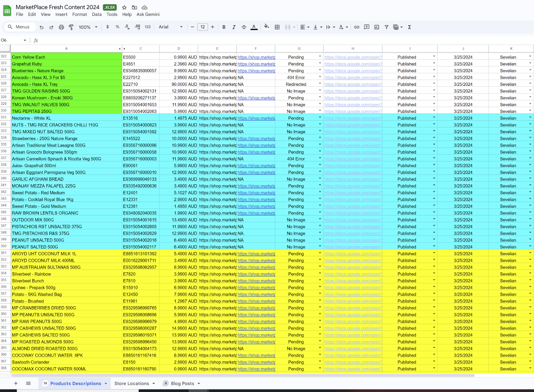
Task: Select cell 'Avocado - Hass XL Tray'
Action: [x=66, y=84]
